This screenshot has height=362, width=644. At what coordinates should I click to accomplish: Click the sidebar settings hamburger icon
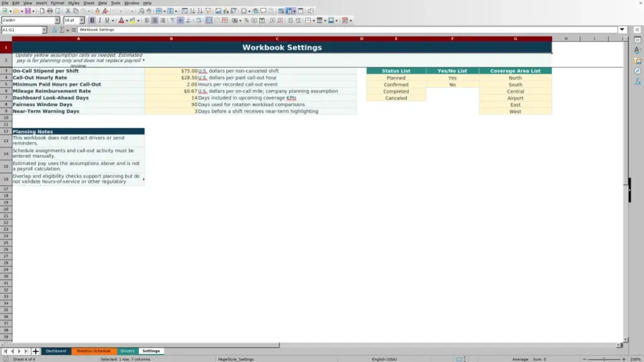pyautogui.click(x=638, y=30)
